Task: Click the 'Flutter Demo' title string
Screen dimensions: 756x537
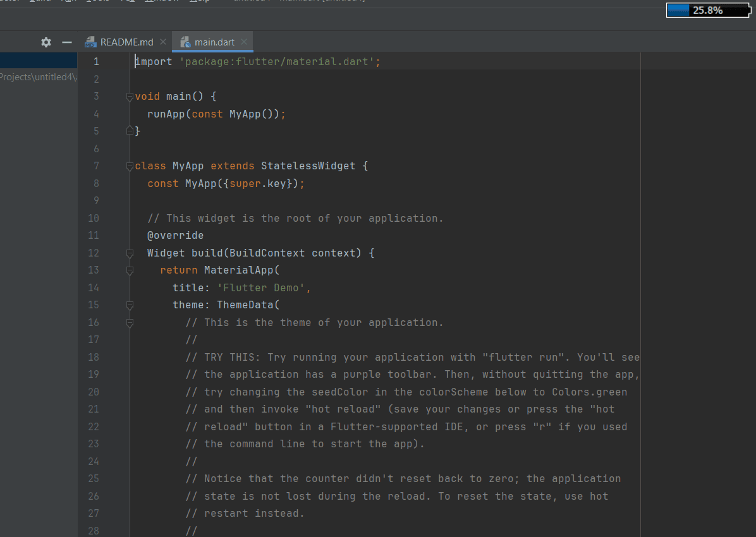Action: pos(261,288)
